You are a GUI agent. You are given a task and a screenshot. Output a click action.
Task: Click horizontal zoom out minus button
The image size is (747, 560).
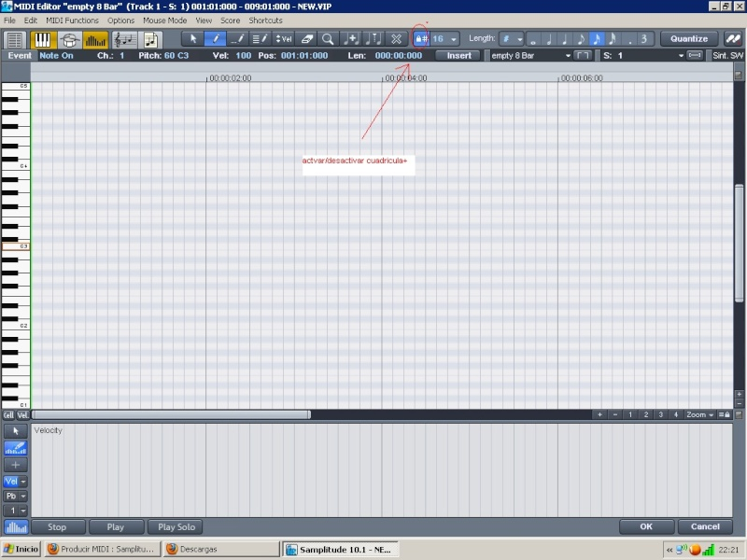click(x=615, y=414)
